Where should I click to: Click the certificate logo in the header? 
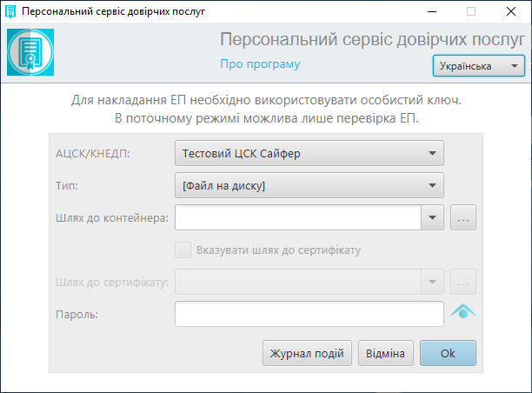tap(30, 52)
